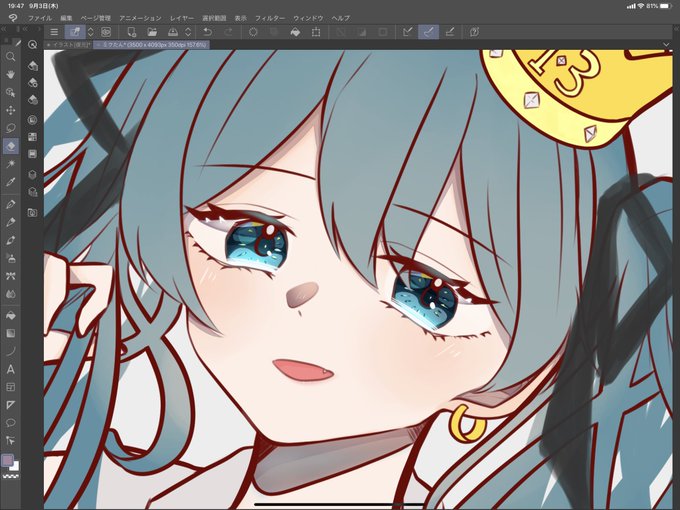Select the Hand move tool
The height and width of the screenshot is (510, 680).
point(11,75)
